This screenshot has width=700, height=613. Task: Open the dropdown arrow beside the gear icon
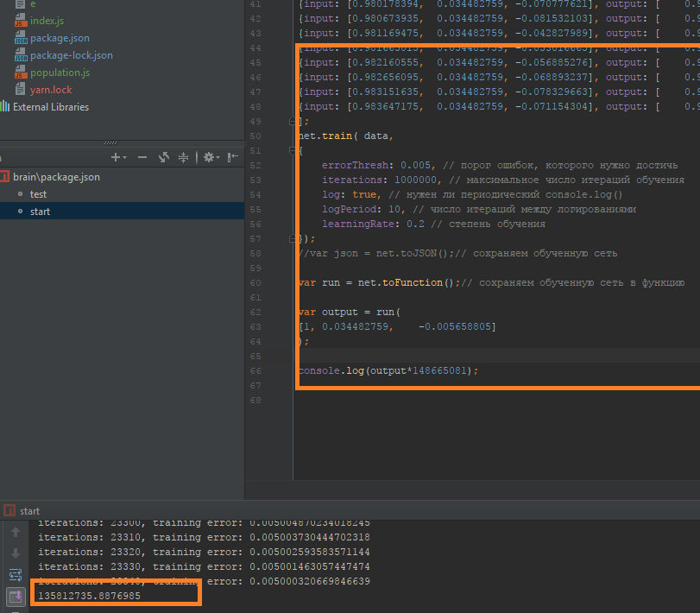218,158
